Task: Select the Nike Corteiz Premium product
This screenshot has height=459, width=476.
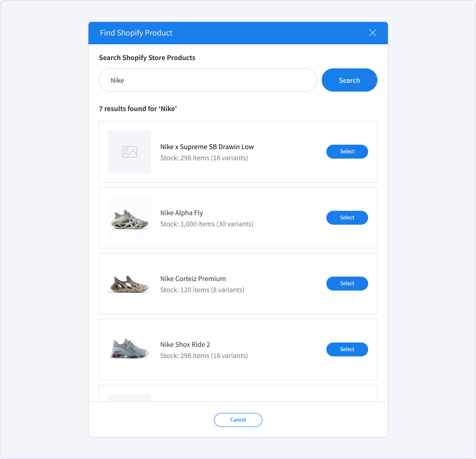Action: click(x=347, y=283)
